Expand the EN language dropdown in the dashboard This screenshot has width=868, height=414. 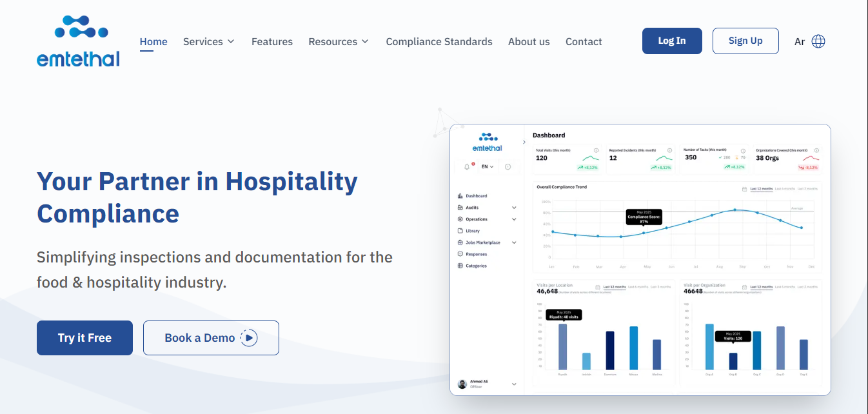[x=487, y=166]
